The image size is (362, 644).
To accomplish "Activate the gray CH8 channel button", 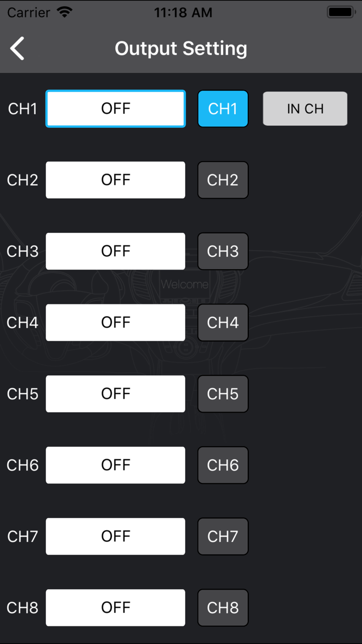I will click(x=223, y=608).
